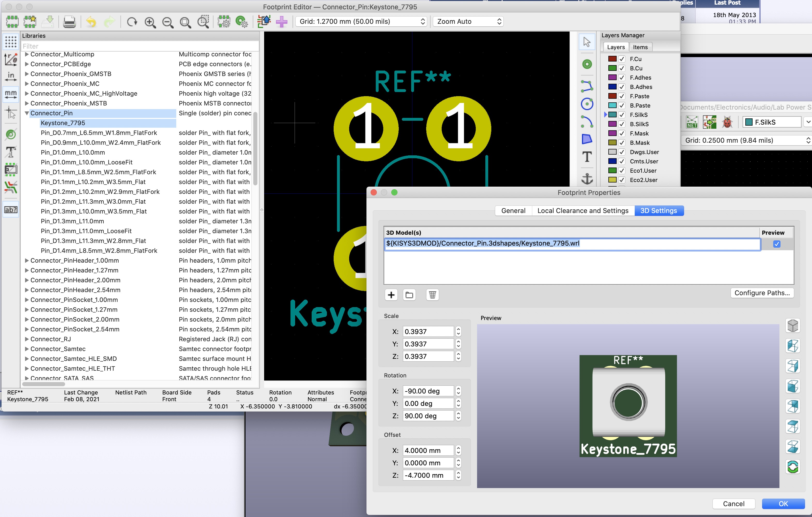Viewport: 812px width, 517px height.
Task: Toggle F.Paste layer visibility checkbox
Action: tap(622, 96)
